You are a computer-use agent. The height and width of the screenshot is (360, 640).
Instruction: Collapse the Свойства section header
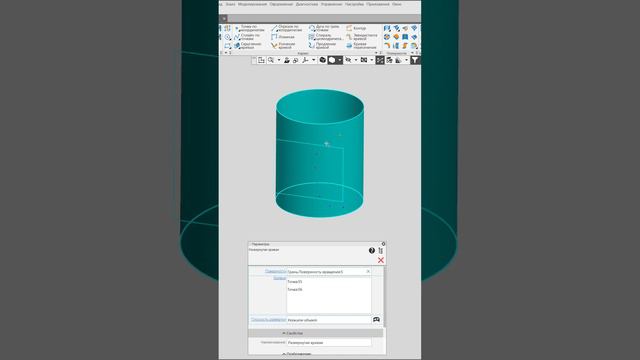coord(316,333)
